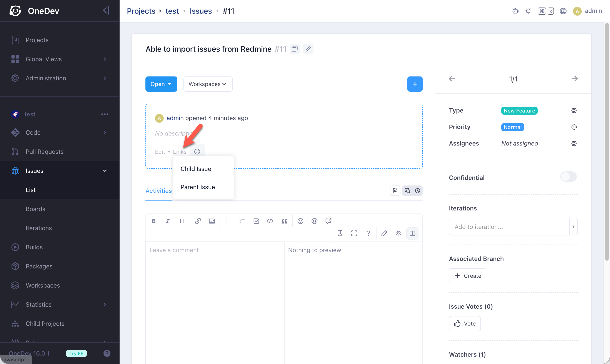Toggle split view in editor
This screenshot has width=610, height=364.
pyautogui.click(x=412, y=233)
